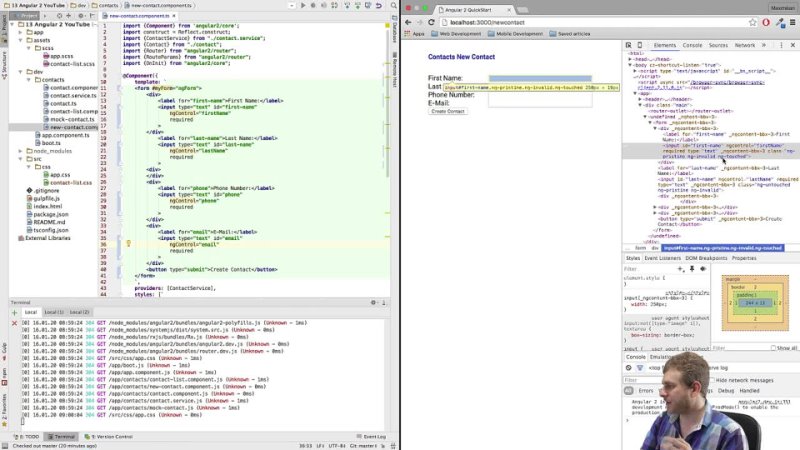This screenshot has width=800, height=450.
Task: Open Properties tab in DevTools sidebar
Action: point(744,258)
